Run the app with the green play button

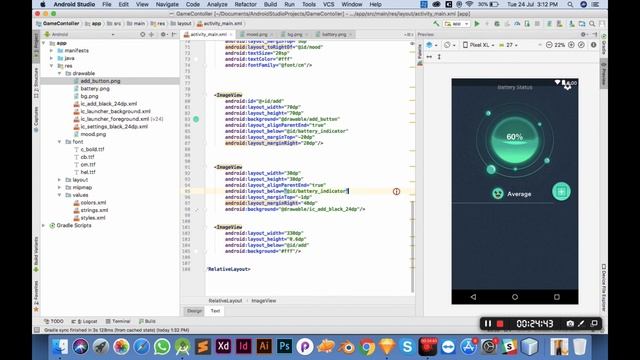[x=476, y=24]
